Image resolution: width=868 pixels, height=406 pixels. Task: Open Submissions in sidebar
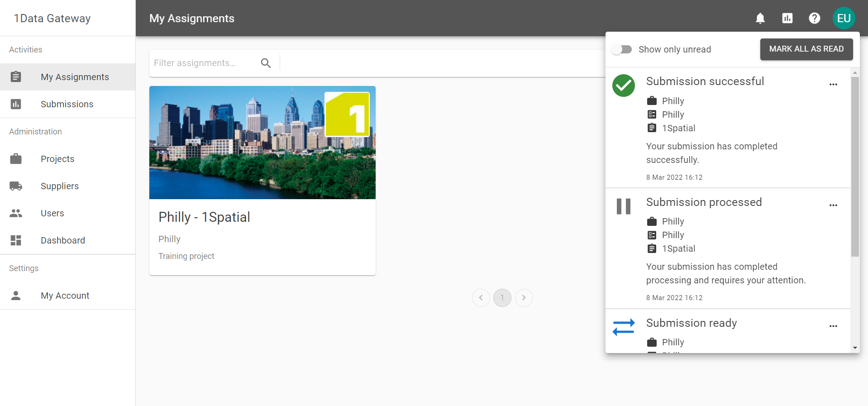pyautogui.click(x=68, y=104)
